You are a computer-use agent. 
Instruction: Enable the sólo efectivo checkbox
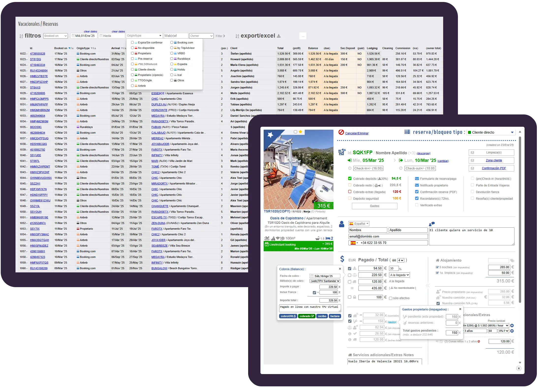(391, 298)
